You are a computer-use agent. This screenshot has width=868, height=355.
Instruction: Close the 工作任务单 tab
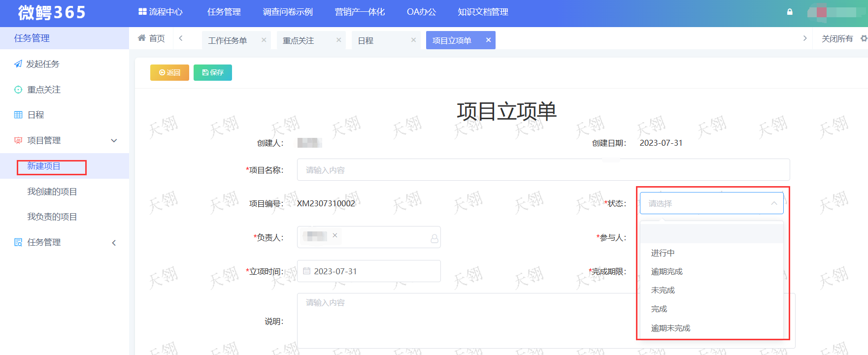264,40
